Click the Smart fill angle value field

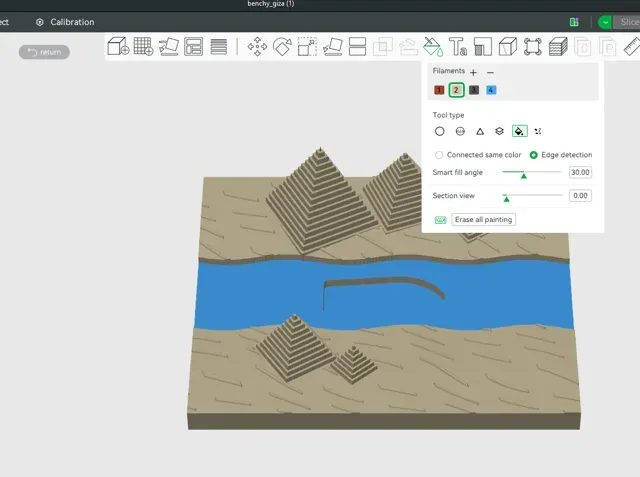(580, 173)
